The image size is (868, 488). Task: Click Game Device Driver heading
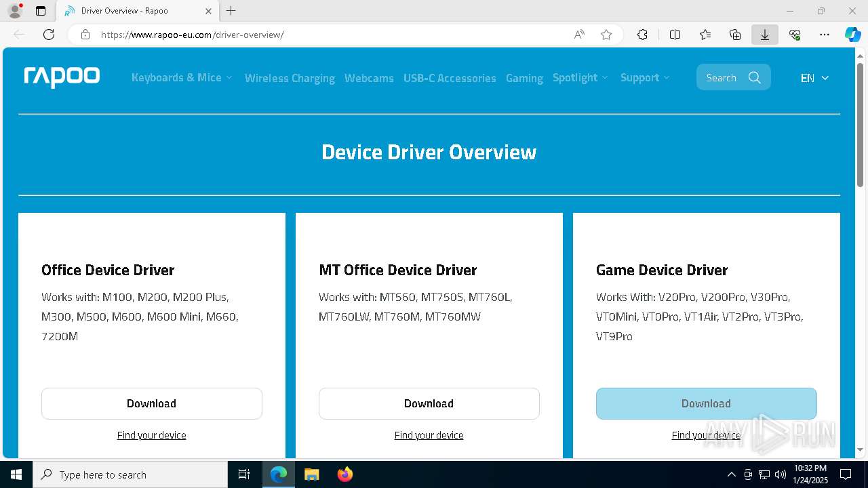click(662, 270)
